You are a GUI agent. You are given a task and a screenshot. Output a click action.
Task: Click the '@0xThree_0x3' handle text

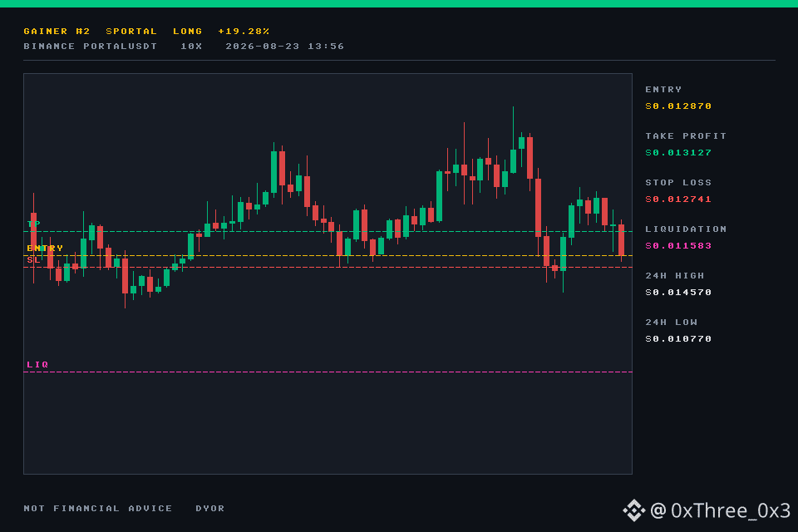[720, 510]
